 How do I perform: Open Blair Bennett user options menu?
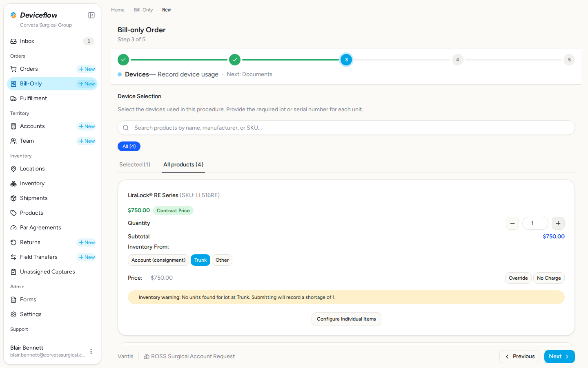[91, 351]
